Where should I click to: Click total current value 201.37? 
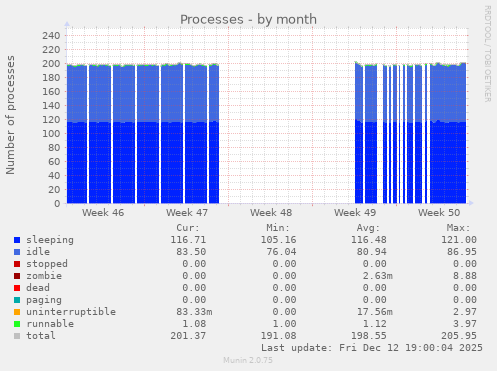(x=188, y=336)
